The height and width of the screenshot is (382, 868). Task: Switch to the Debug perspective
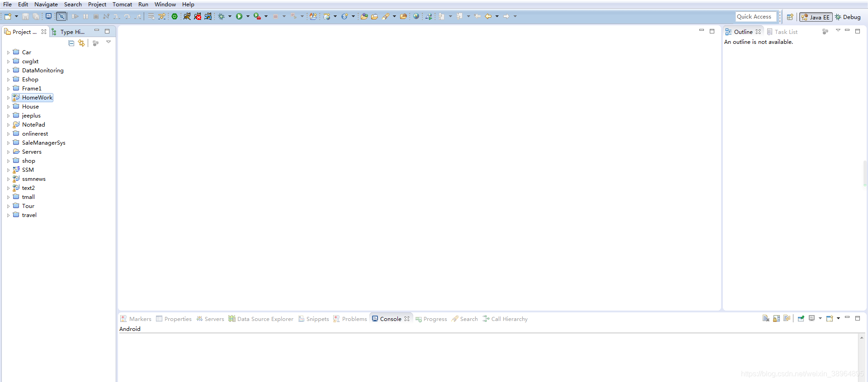[848, 17]
